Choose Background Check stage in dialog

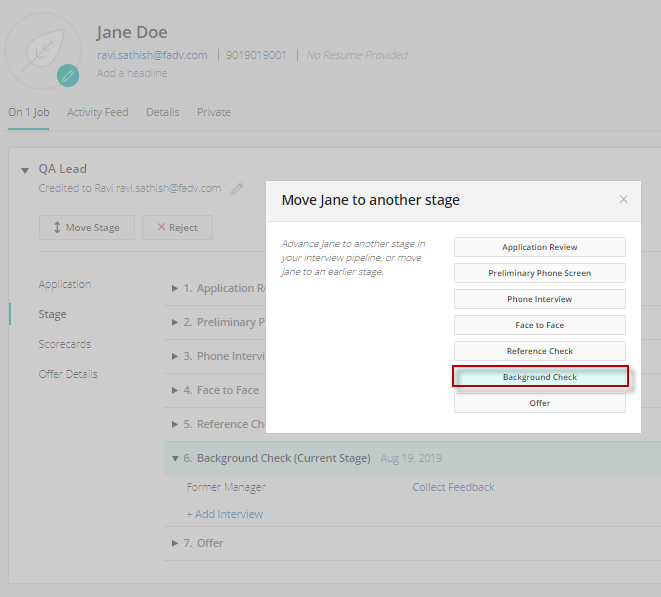click(540, 377)
